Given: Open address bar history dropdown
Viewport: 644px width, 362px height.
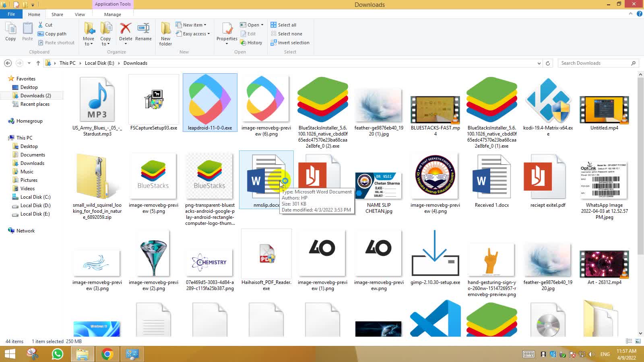Looking at the screenshot, I should pyautogui.click(x=539, y=63).
